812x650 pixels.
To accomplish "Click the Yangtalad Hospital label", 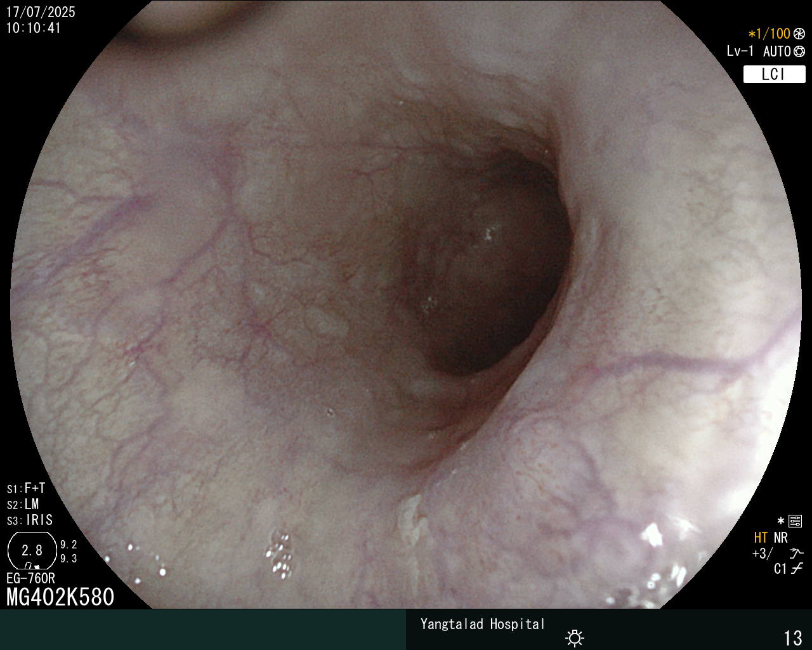I will (483, 624).
